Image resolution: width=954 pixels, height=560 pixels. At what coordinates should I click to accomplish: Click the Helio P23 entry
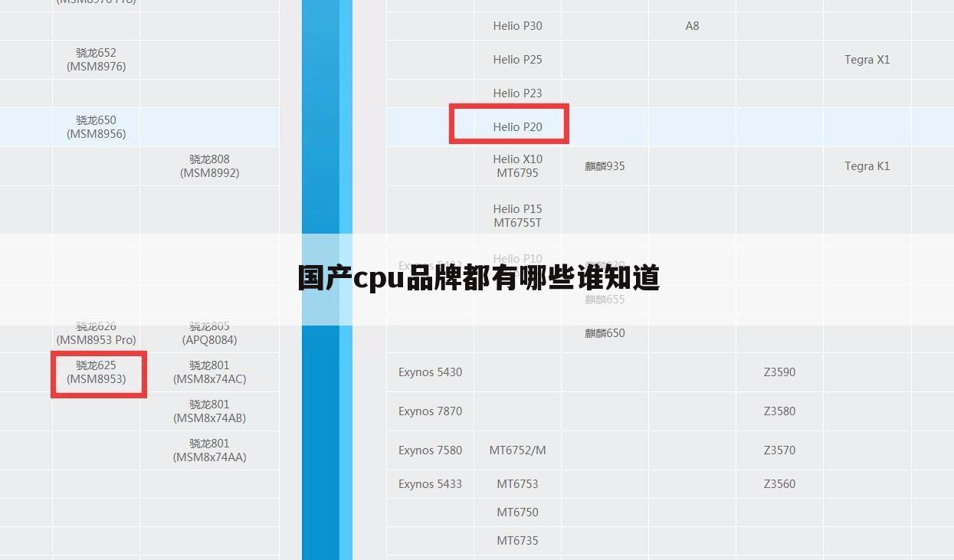[x=517, y=93]
